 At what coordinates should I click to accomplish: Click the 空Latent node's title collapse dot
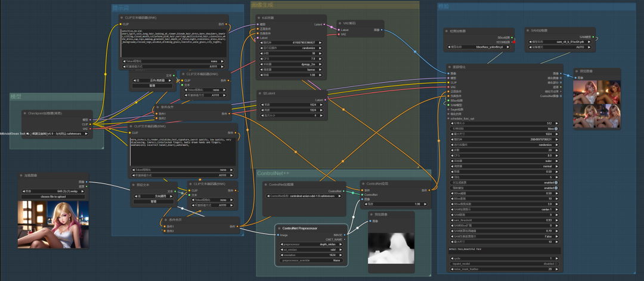[259, 93]
